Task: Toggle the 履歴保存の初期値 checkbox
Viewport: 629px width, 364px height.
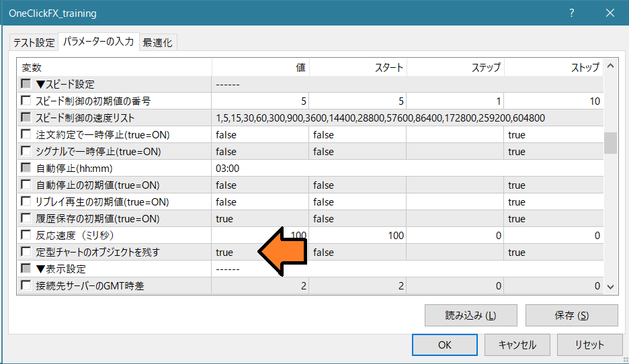Action: coord(26,219)
